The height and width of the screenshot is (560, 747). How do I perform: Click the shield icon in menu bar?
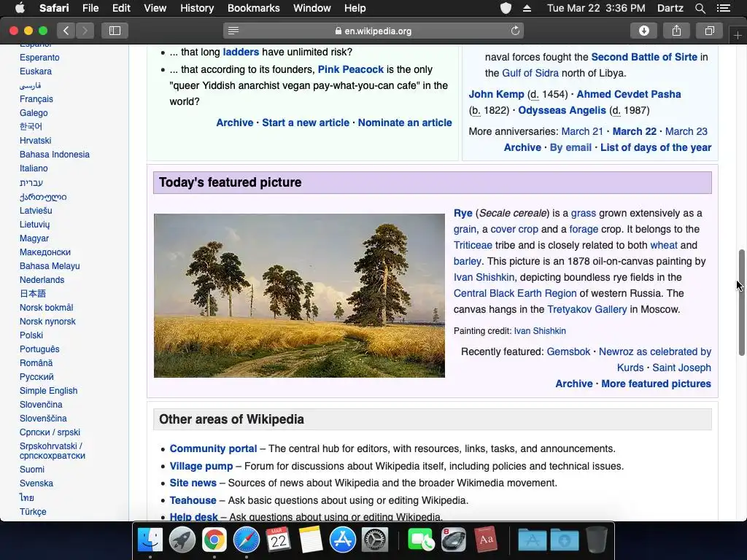pyautogui.click(x=506, y=8)
